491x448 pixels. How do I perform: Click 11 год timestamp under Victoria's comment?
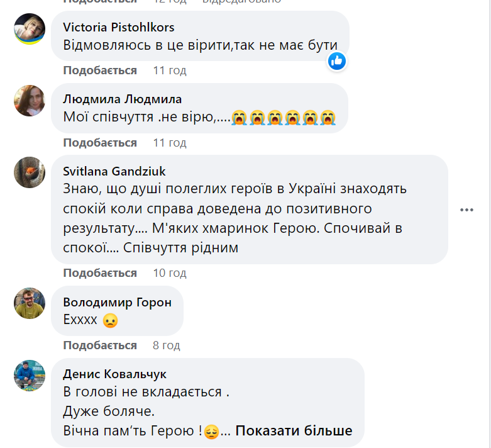170,70
